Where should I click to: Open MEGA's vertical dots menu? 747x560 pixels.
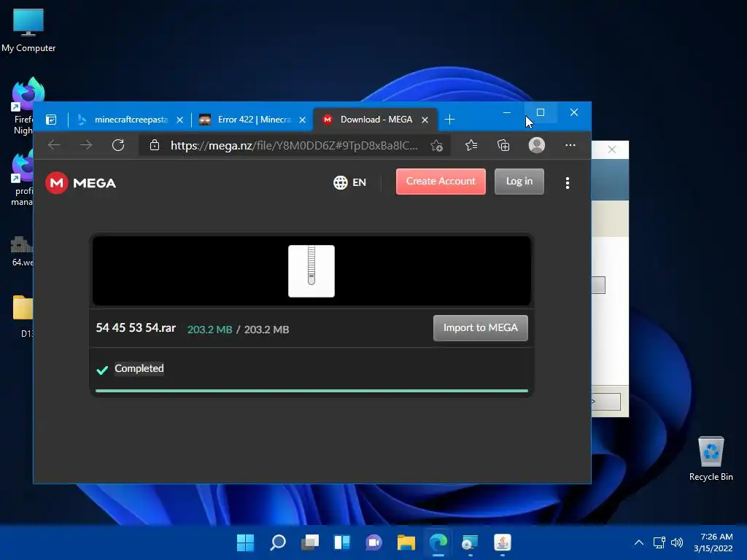coord(568,183)
